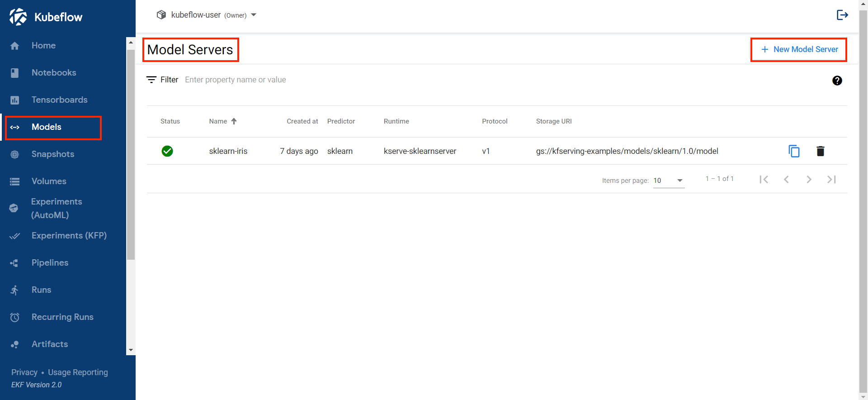Click the Predictor column header

pos(341,121)
